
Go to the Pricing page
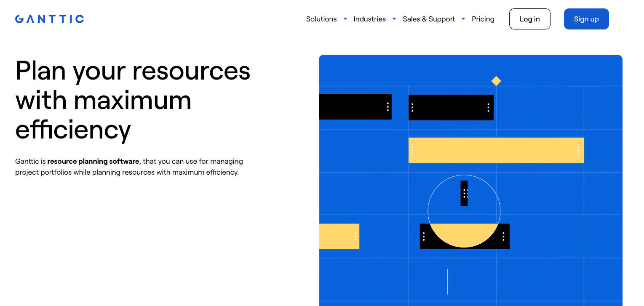483,19
